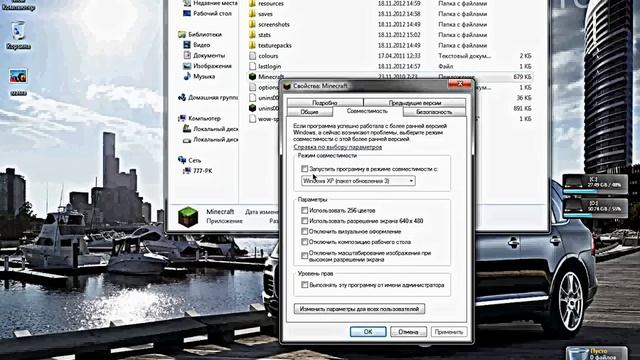This screenshot has width=640, height=360.
Task: Enable run as administrator checkbox
Action: pyautogui.click(x=304, y=285)
